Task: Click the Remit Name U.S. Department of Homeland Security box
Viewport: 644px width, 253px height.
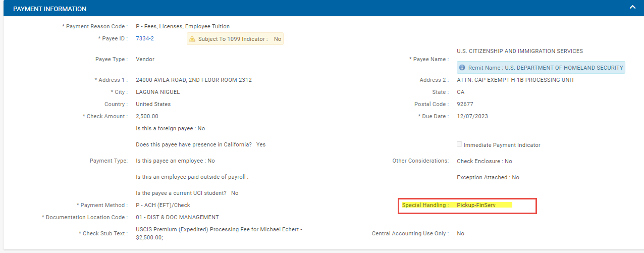Action: point(541,68)
